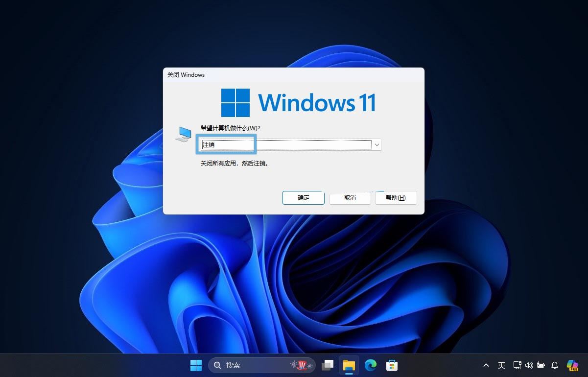Click the computer icon in the dialog
Image resolution: width=588 pixels, height=377 pixels.
coord(183,134)
